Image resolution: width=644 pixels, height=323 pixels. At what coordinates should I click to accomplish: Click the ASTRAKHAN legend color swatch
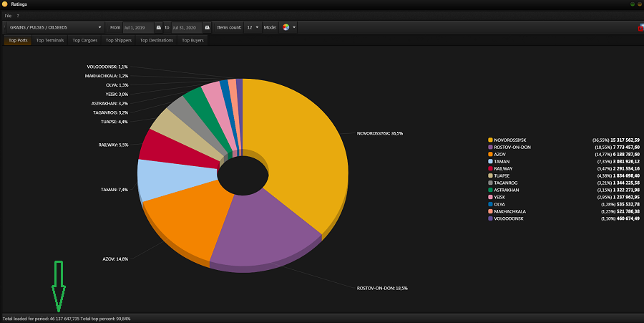tap(490, 190)
